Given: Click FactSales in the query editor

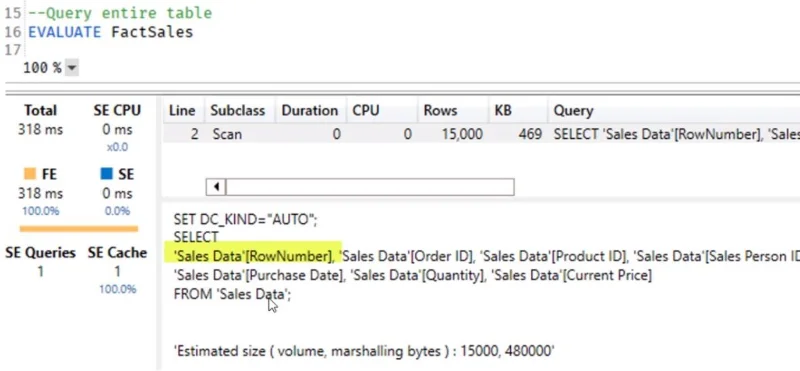Looking at the screenshot, I should [x=152, y=32].
